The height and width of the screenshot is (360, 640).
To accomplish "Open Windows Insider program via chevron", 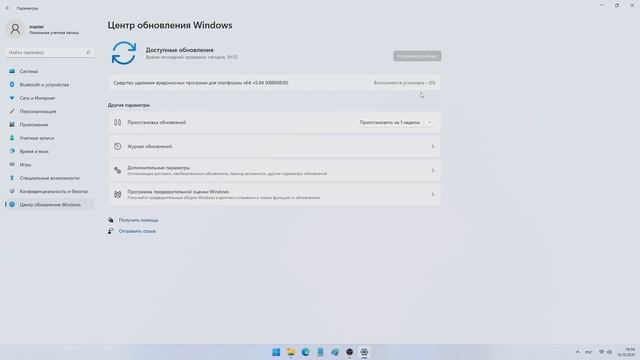I will (433, 195).
